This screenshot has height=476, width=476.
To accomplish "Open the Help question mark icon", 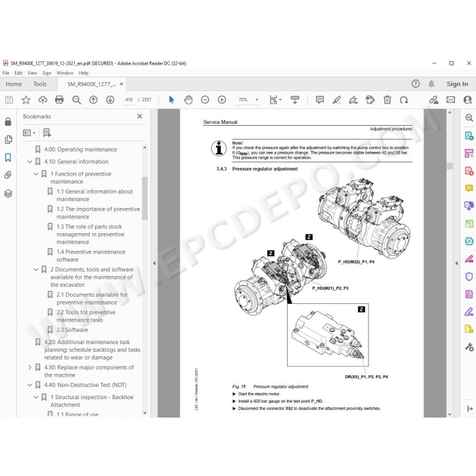I will 415,84.
